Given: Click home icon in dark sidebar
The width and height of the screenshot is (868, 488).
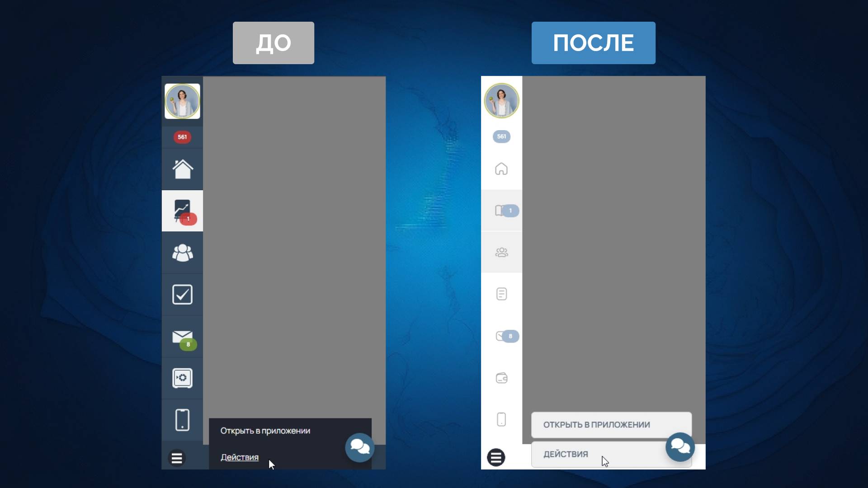Looking at the screenshot, I should pyautogui.click(x=182, y=169).
